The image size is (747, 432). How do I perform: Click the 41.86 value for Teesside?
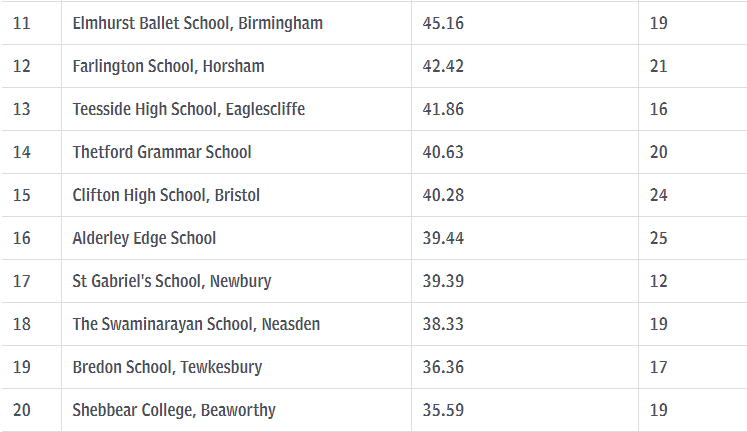click(443, 109)
